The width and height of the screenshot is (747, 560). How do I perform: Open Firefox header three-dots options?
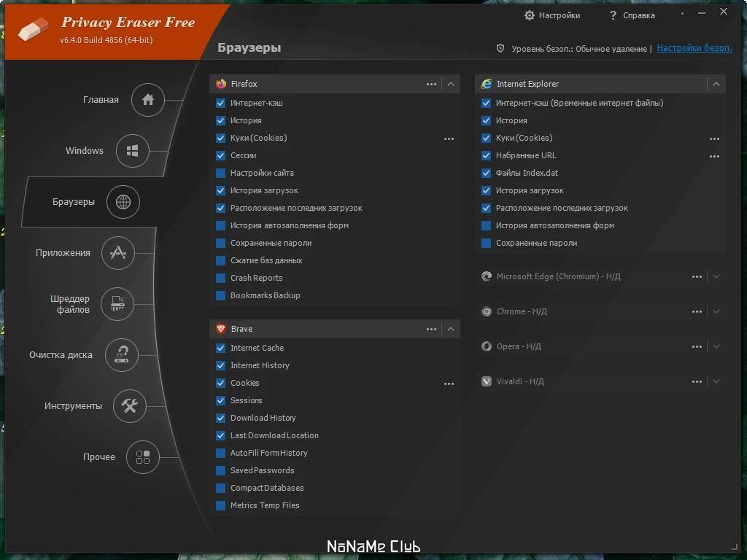(432, 85)
